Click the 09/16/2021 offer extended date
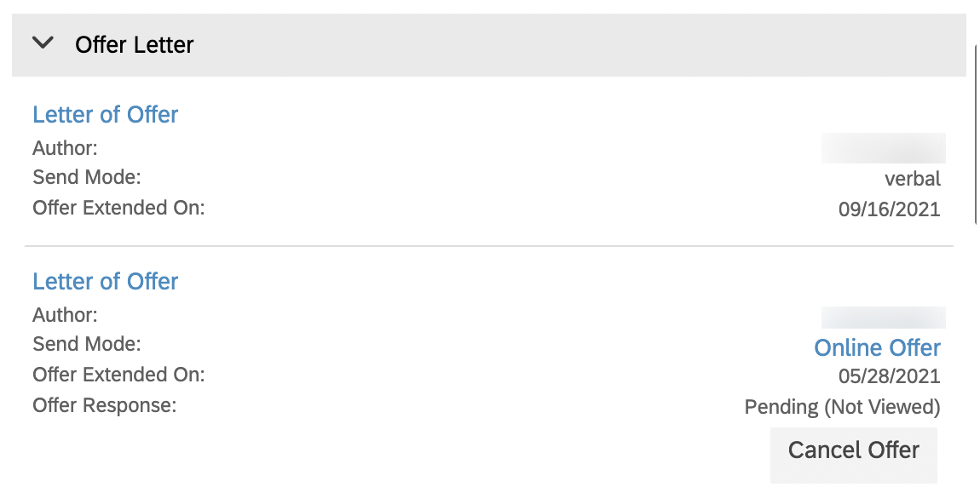Image resolution: width=980 pixels, height=504 pixels. (890, 209)
